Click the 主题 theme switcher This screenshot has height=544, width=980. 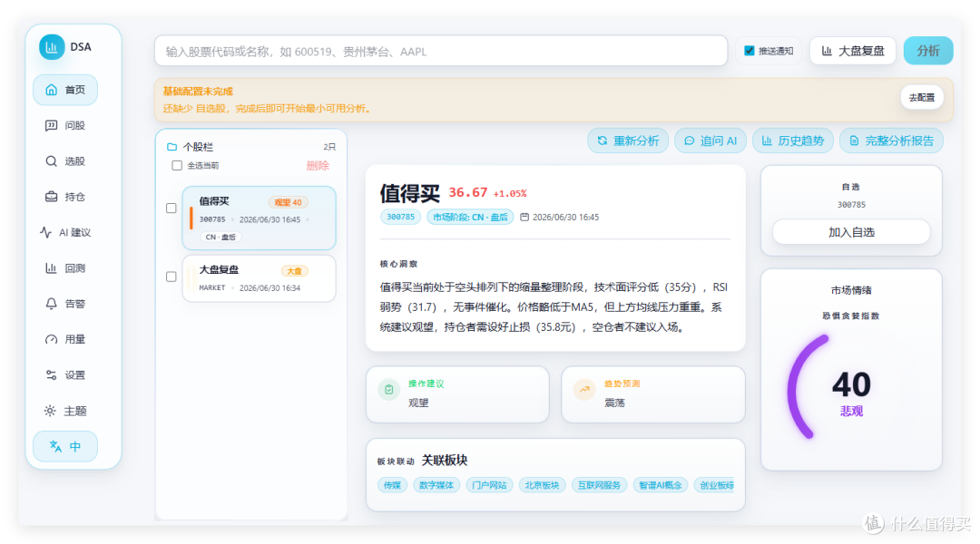[65, 411]
